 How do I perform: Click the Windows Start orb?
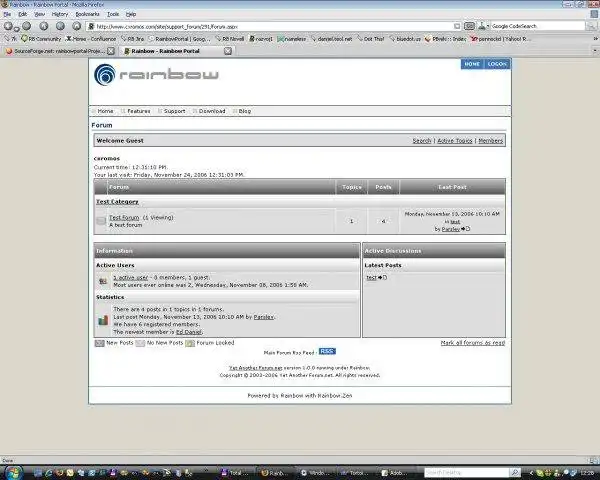pyautogui.click(x=13, y=472)
